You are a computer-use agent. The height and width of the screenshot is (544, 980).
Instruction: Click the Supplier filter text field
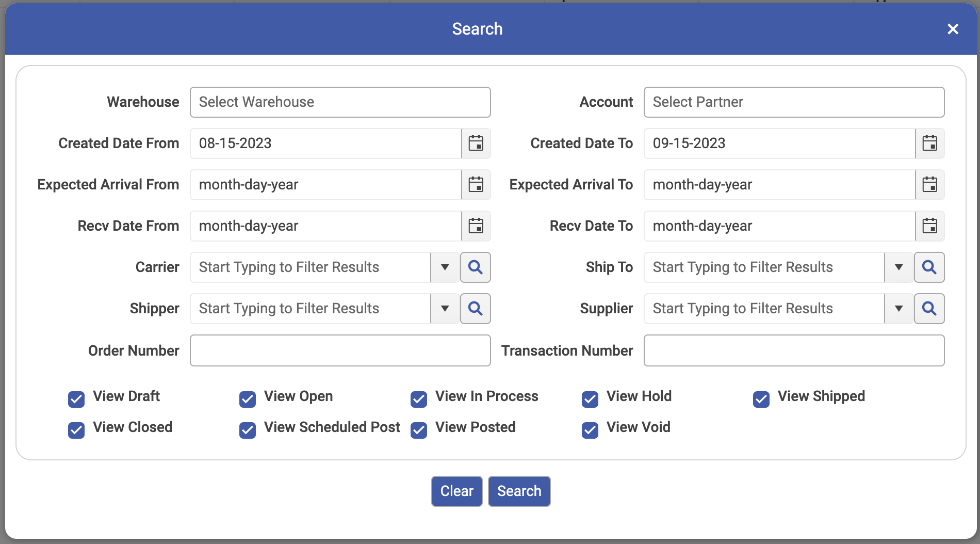764,309
